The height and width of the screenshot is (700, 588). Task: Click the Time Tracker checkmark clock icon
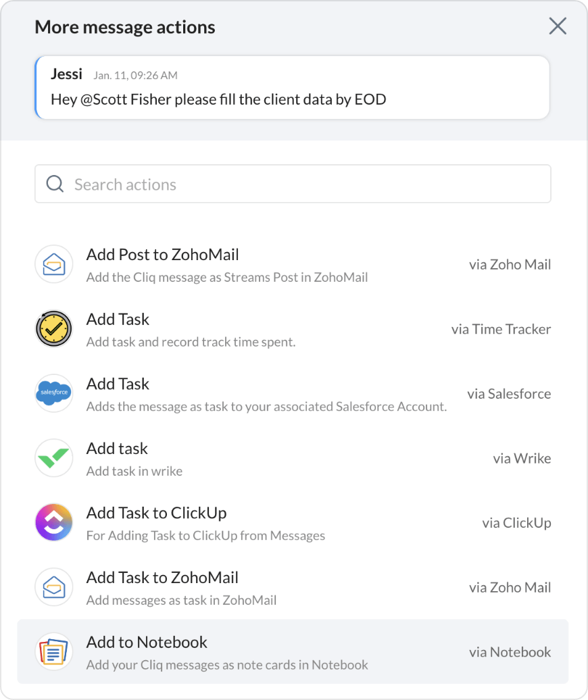pos(54,329)
